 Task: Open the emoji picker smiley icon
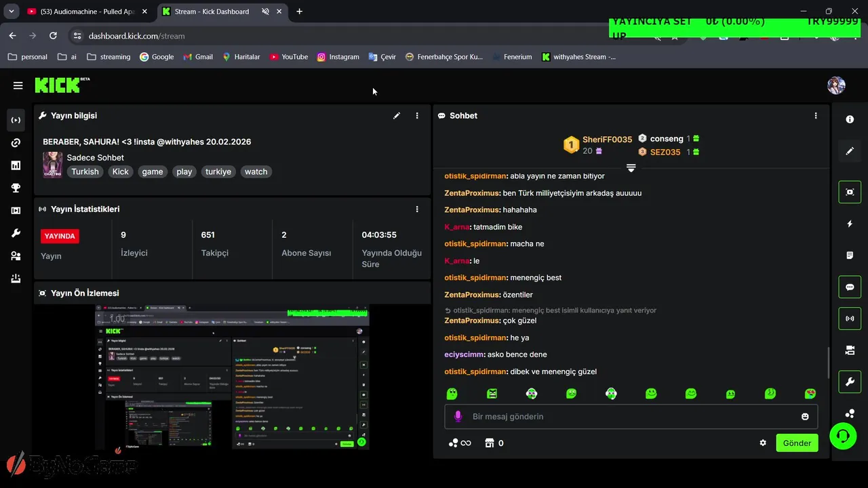click(x=805, y=417)
